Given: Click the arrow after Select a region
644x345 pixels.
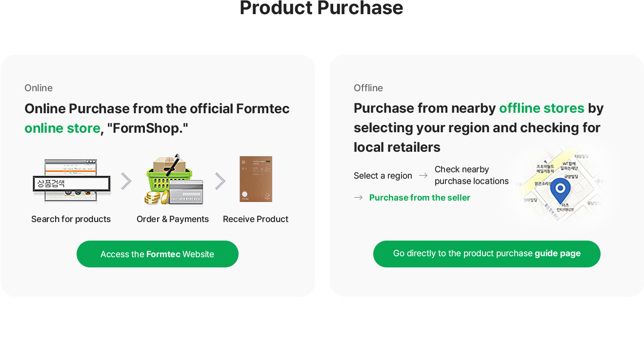Looking at the screenshot, I should (x=423, y=176).
